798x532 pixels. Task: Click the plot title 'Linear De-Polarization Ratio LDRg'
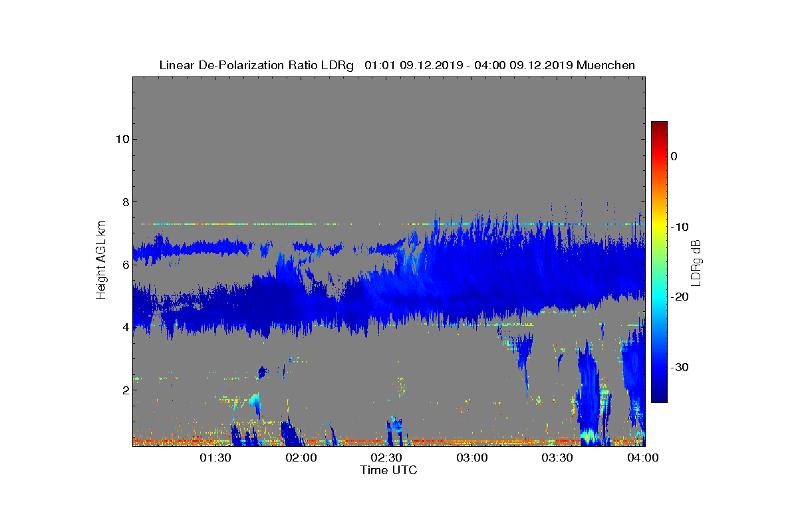[256, 65]
